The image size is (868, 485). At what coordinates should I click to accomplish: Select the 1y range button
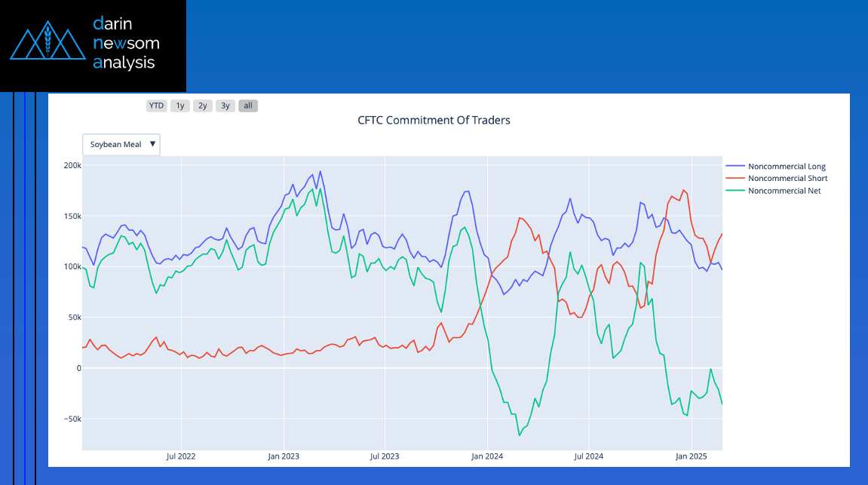click(x=180, y=106)
